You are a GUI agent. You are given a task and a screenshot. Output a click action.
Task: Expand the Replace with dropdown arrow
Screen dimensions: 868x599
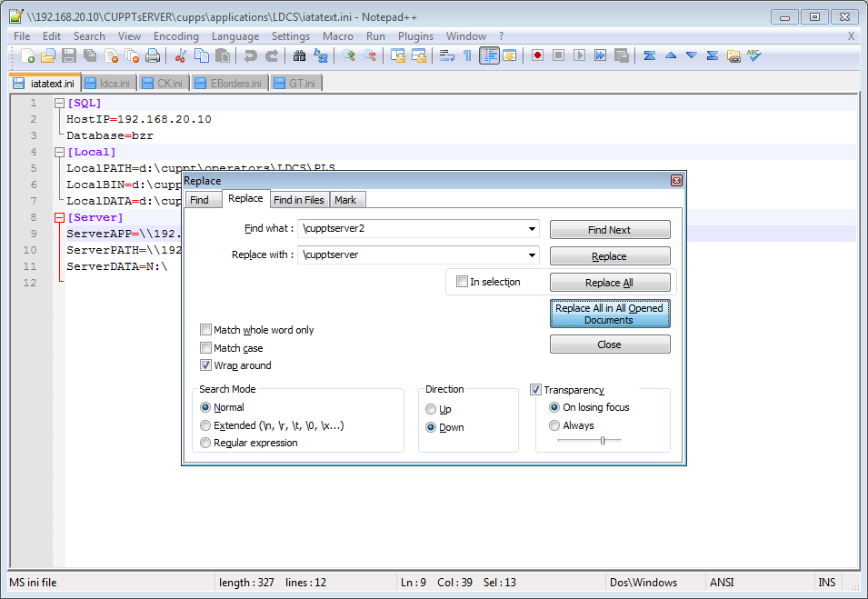pos(531,255)
